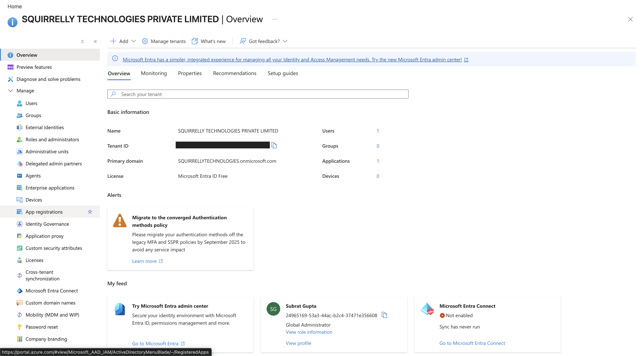Screen dimensions: 644x356
Task: Click the Identity Governance icon
Action: click(20, 224)
